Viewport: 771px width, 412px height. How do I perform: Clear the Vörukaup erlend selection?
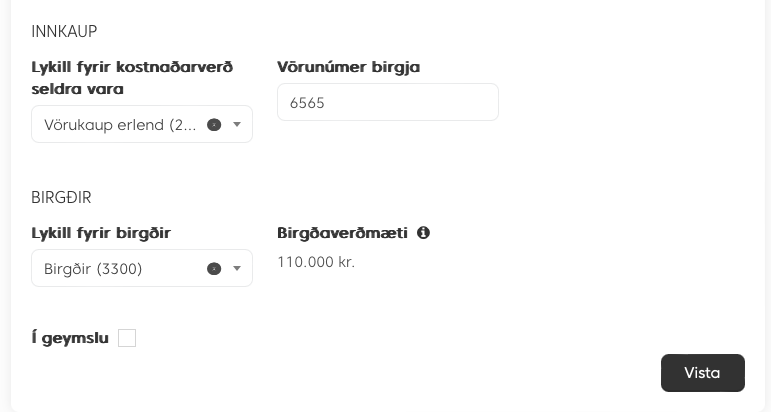click(x=214, y=125)
